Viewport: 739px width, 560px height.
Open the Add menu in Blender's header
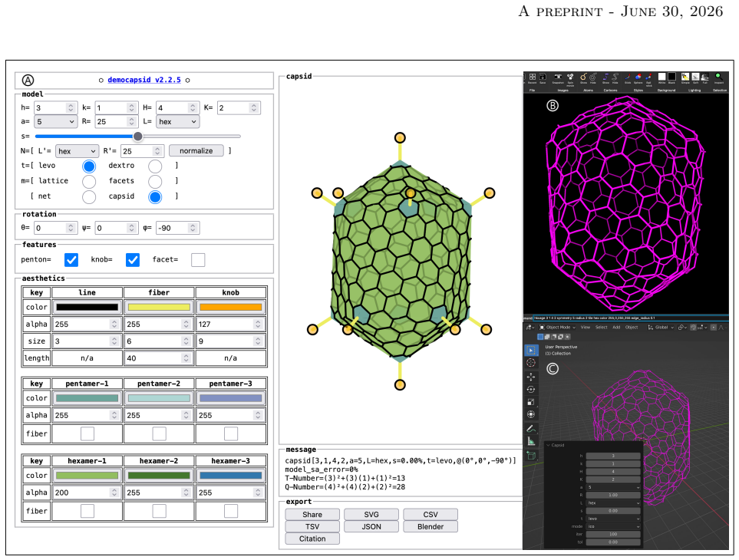(x=616, y=328)
